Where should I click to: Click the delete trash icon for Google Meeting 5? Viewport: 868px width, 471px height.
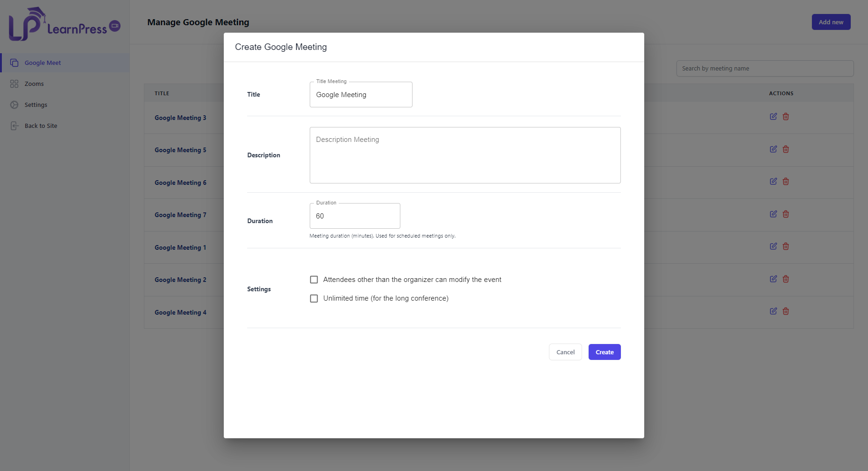click(x=786, y=149)
